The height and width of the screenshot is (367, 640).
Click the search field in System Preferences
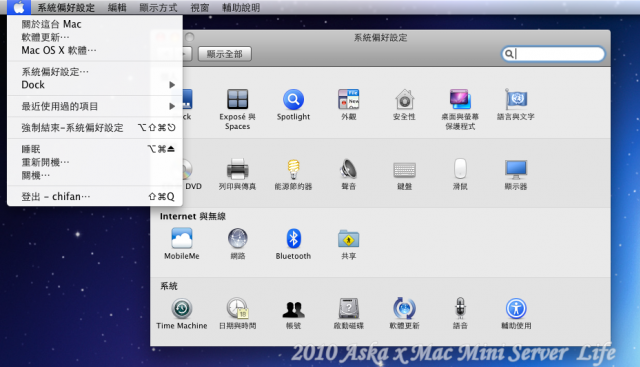pyautogui.click(x=553, y=54)
